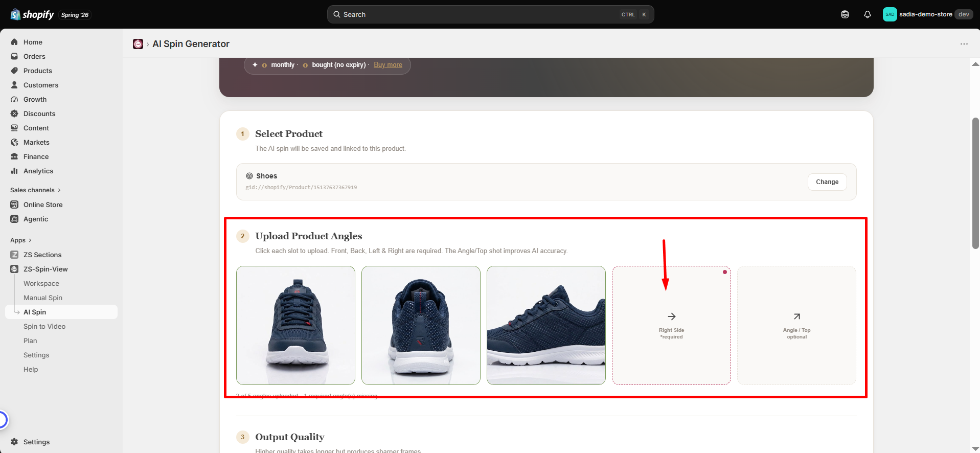980x453 pixels.
Task: Click the Customers person icon
Action: pyautogui.click(x=14, y=85)
